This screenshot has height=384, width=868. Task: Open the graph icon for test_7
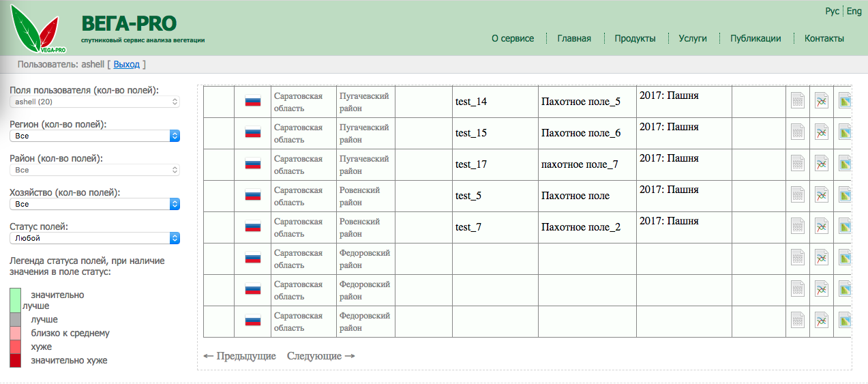click(x=821, y=227)
